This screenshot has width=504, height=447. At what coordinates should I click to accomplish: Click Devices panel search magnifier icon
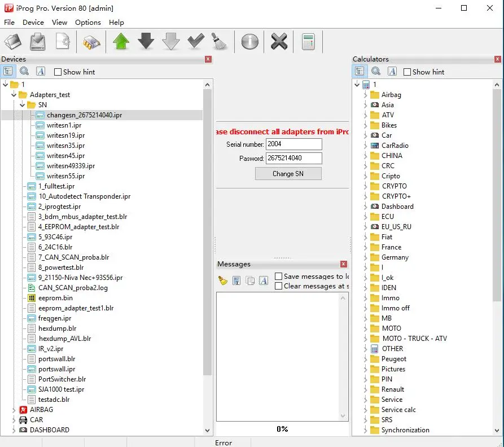(x=24, y=71)
